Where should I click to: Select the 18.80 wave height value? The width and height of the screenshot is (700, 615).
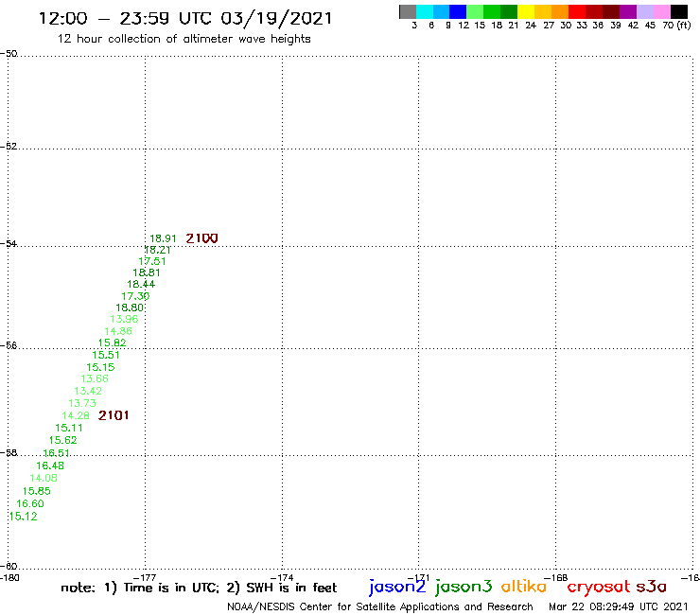click(x=130, y=307)
